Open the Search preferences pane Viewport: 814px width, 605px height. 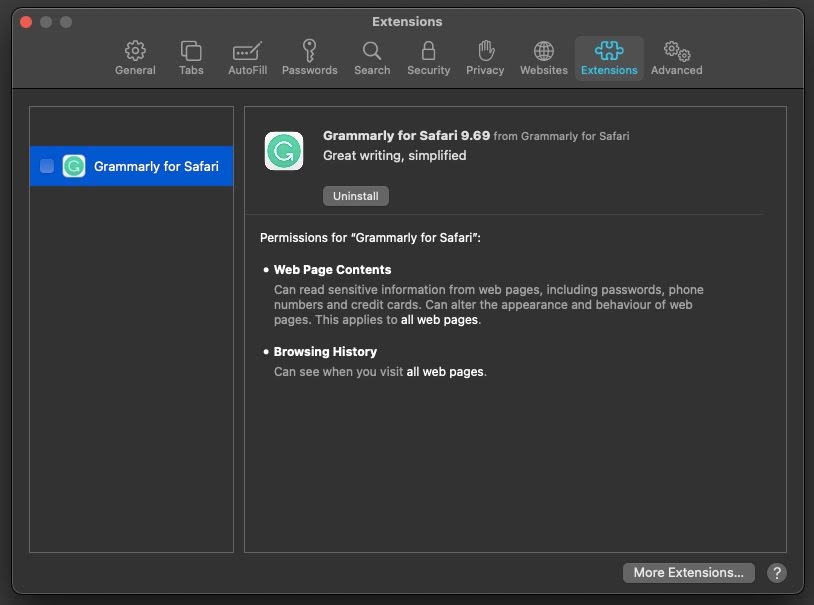point(372,58)
